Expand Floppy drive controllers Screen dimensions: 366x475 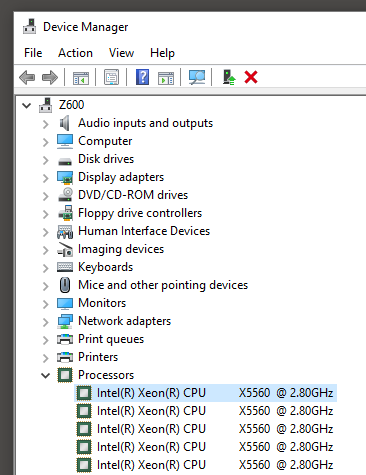pos(46,214)
